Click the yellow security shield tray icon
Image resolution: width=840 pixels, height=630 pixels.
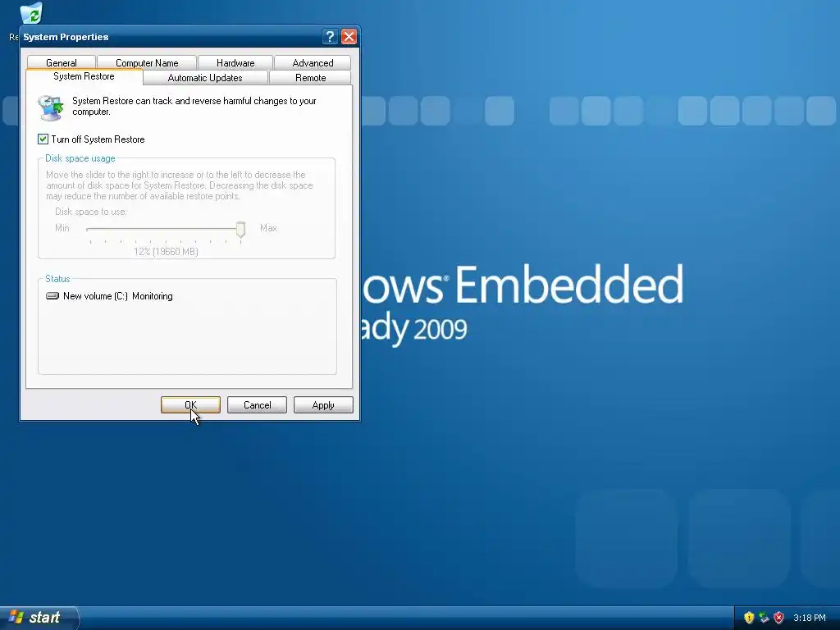tap(748, 618)
